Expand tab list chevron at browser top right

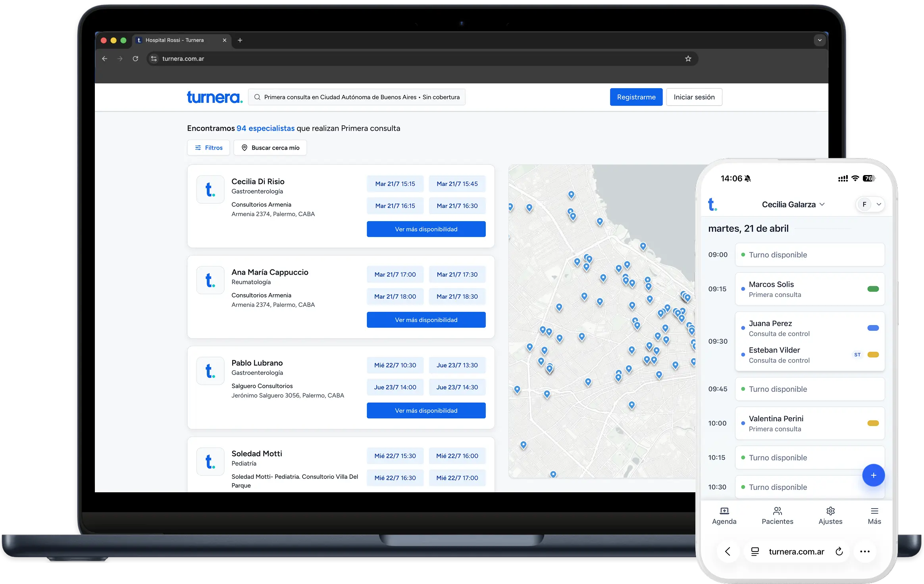tap(820, 40)
